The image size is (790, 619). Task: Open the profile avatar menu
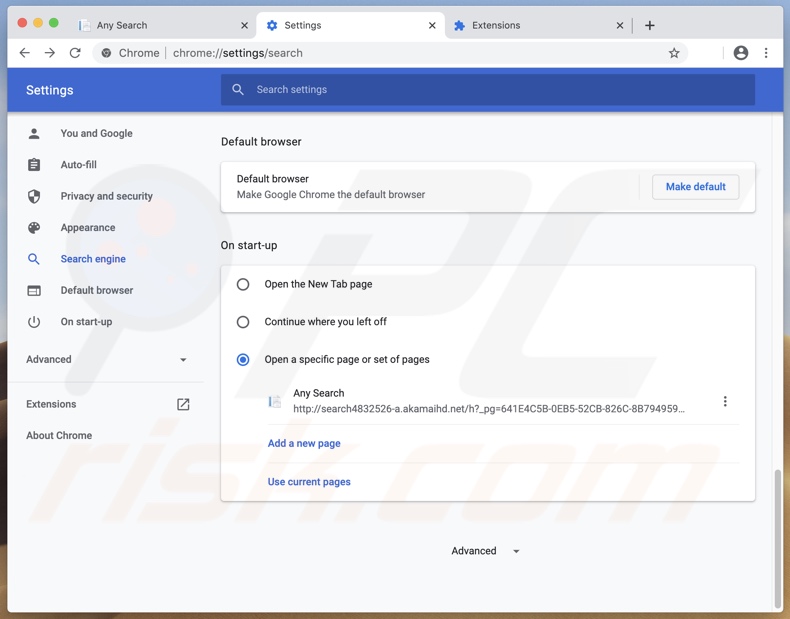(741, 53)
